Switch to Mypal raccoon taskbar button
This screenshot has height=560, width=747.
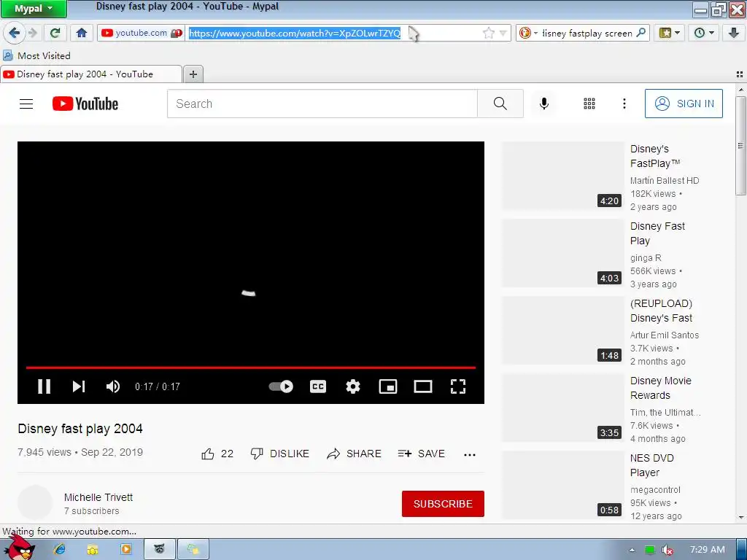pos(160,550)
